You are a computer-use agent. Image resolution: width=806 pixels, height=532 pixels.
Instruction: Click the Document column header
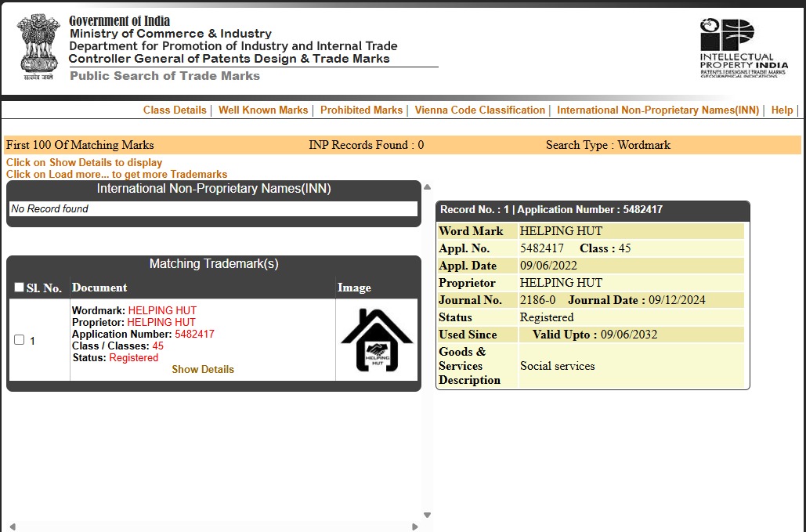(x=99, y=288)
